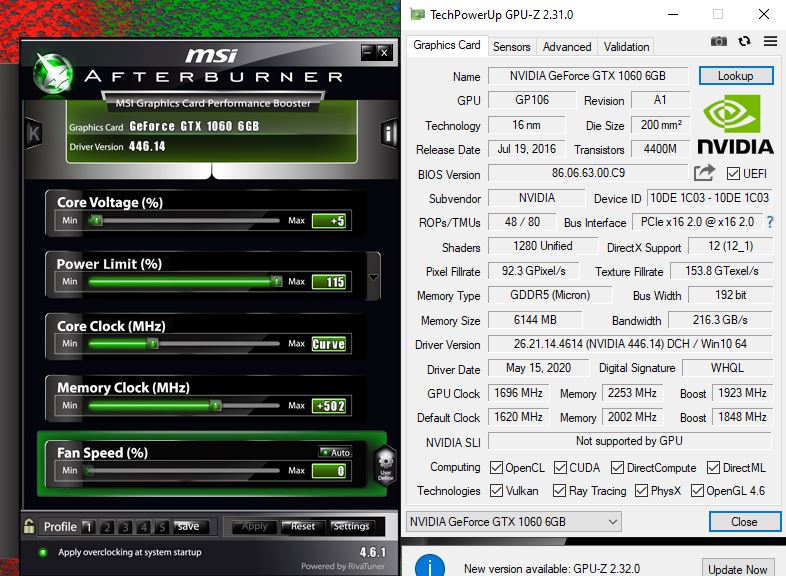
Task: Toggle the UEFI checkbox
Action: [x=733, y=173]
